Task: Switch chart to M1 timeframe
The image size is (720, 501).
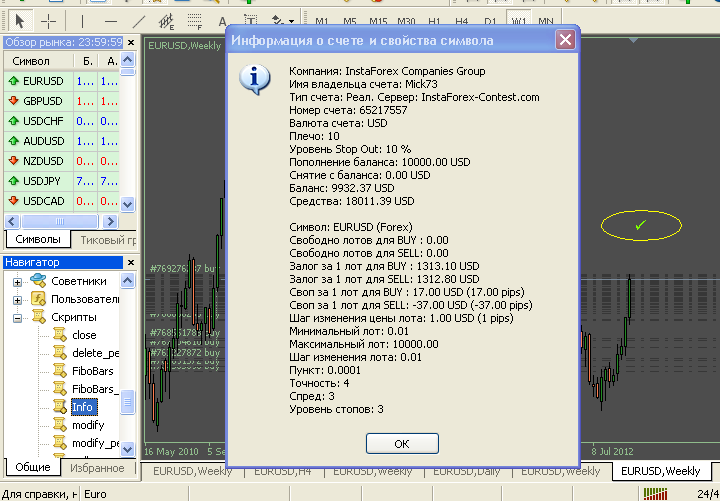Action: [x=322, y=22]
